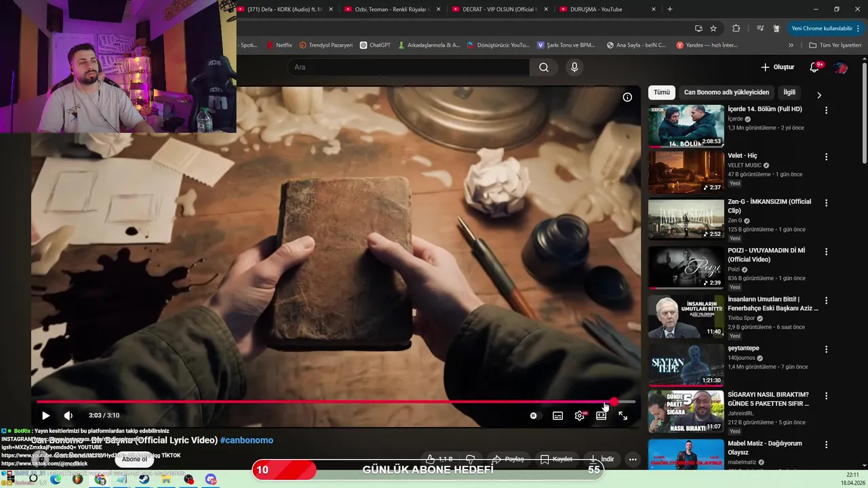Image resolution: width=868 pixels, height=488 pixels.
Task: Open the player settings gear
Action: (x=580, y=415)
